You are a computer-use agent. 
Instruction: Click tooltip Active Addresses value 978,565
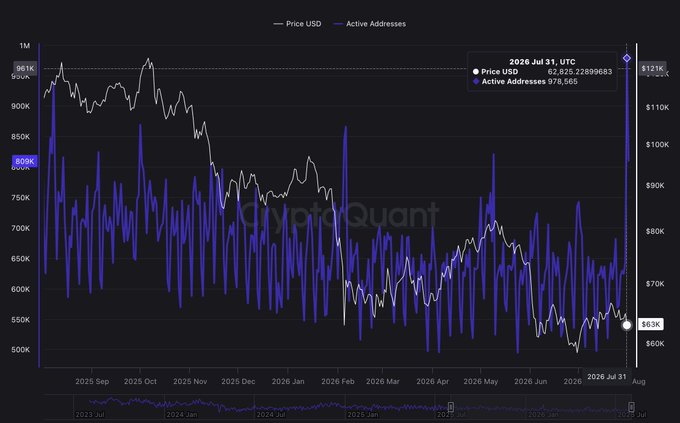tap(562, 82)
